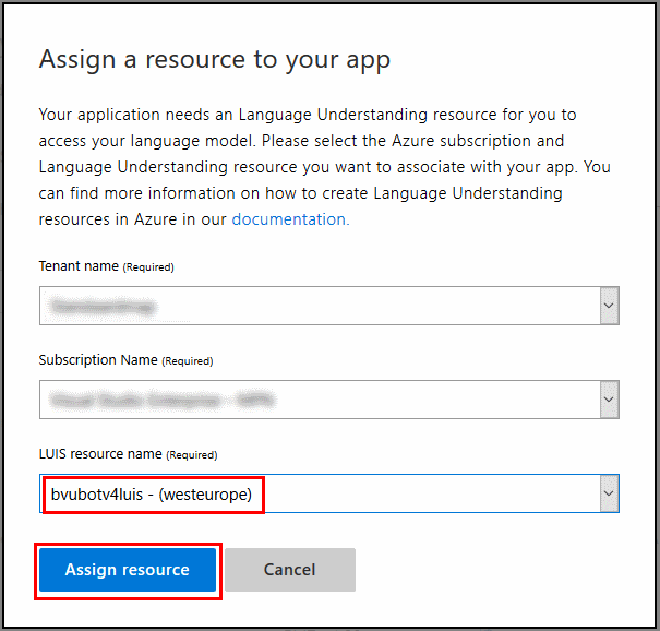Click the LUIS resource name field label

(x=100, y=454)
